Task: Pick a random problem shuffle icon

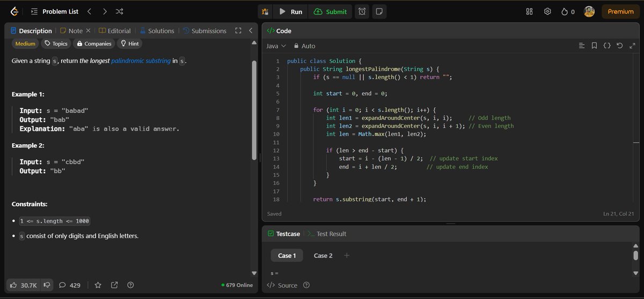Action: tap(120, 11)
